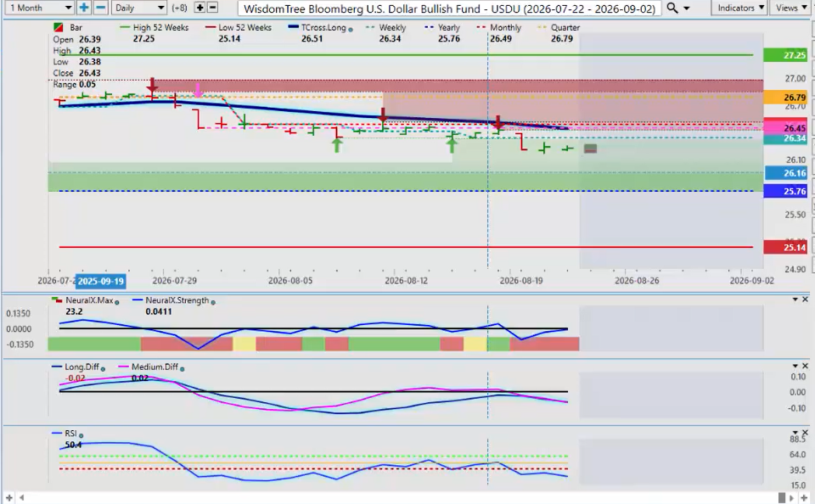Click the magnifying glass search icon
The image size is (815, 504).
click(x=672, y=8)
